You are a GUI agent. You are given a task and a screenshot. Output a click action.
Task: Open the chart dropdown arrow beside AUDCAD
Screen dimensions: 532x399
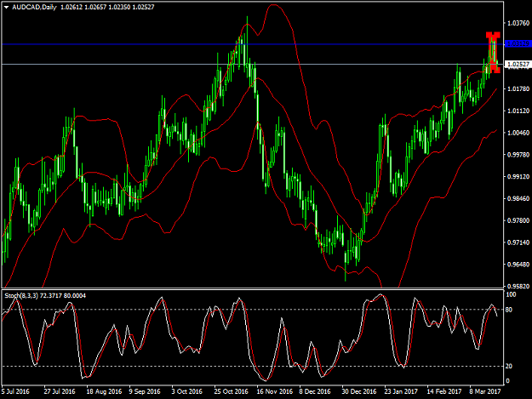[x=6, y=7]
